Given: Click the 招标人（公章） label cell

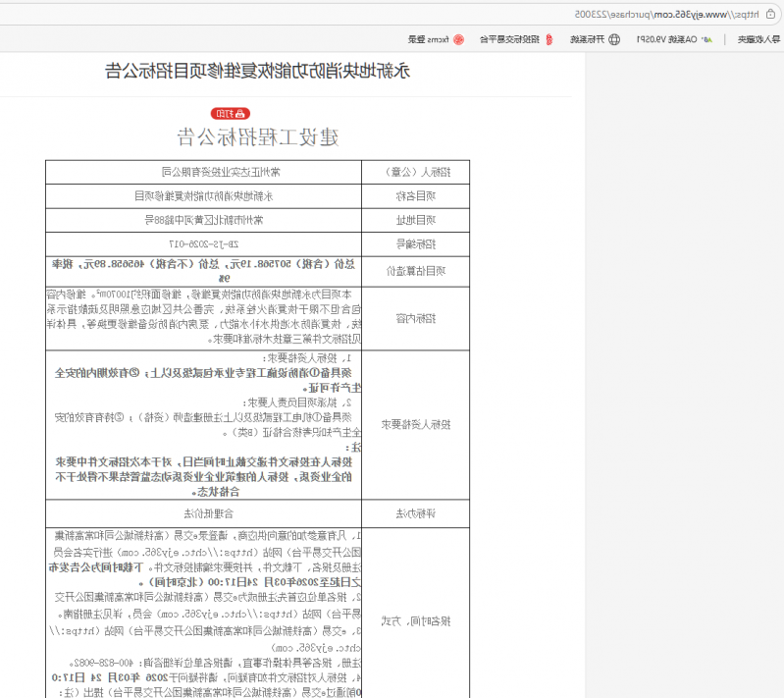Looking at the screenshot, I should [x=415, y=172].
